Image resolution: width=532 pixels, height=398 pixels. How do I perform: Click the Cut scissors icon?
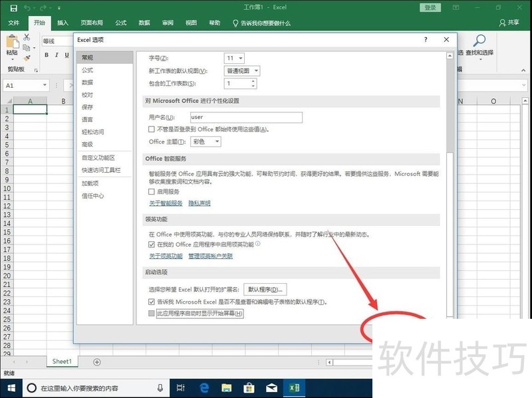coord(27,37)
